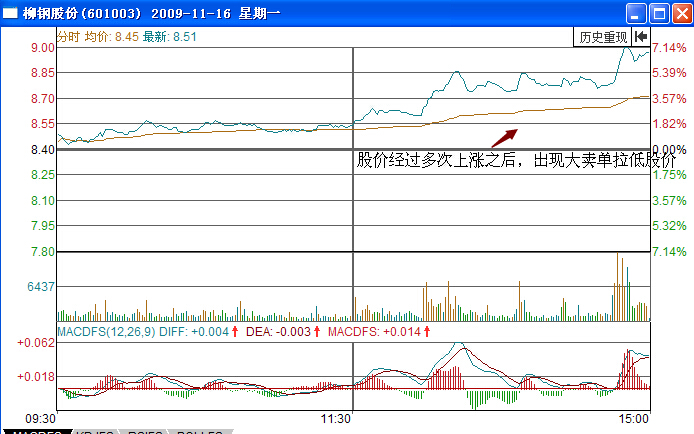Click the 最新 8.51 latest price readout
694x434 pixels.
170,37
